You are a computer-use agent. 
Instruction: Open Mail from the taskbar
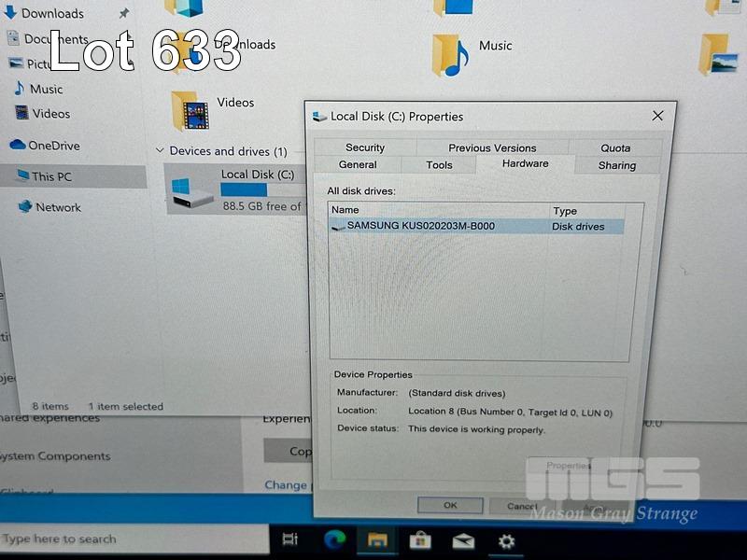(463, 541)
